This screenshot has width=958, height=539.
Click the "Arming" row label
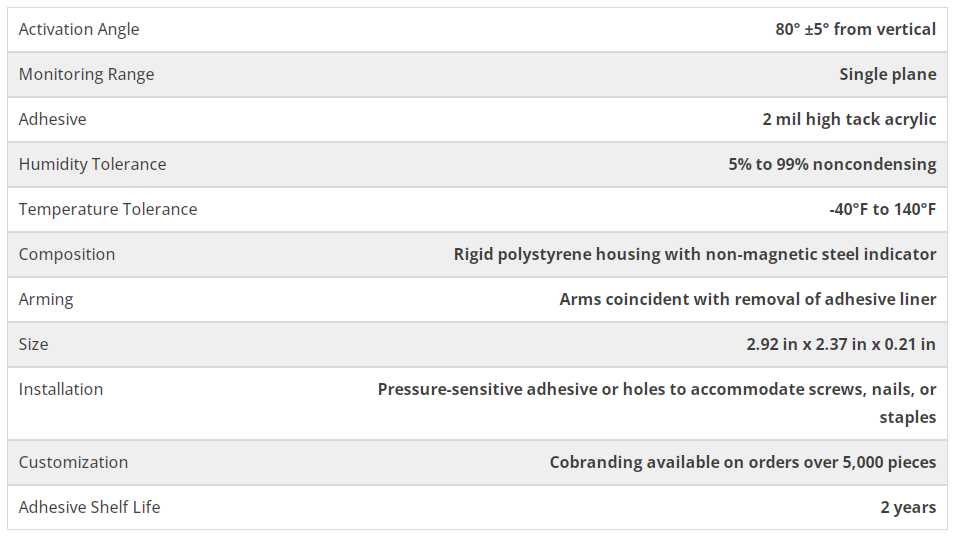tap(46, 299)
